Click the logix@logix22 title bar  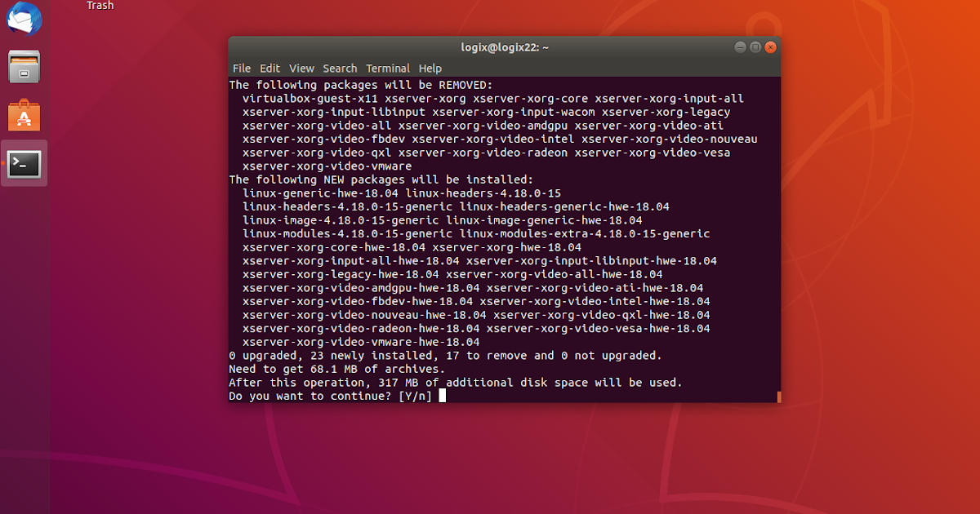click(x=504, y=47)
